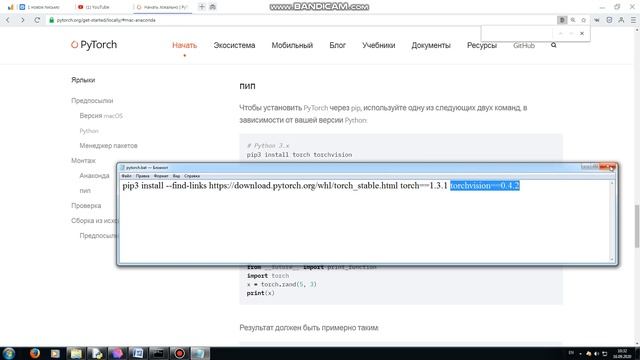640x360 pixels.
Task: Click Python sidebar link
Action: (x=89, y=131)
